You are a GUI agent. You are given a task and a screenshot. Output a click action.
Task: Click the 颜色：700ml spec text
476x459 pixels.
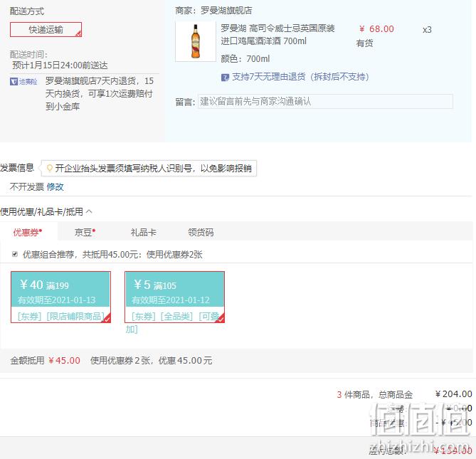pyautogui.click(x=245, y=58)
